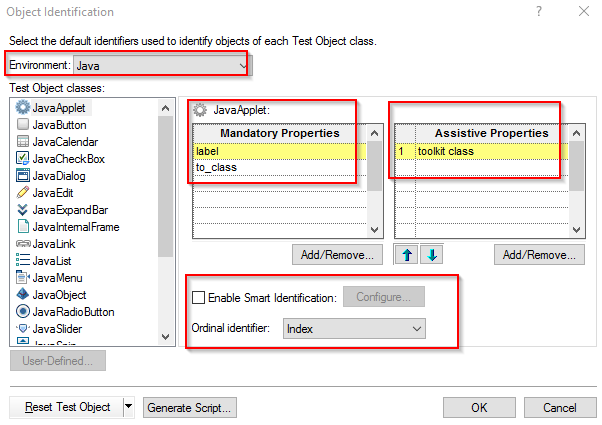Click scroll-up arrow of Assistive Properties list
The height and width of the screenshot is (425, 602).
[576, 133]
